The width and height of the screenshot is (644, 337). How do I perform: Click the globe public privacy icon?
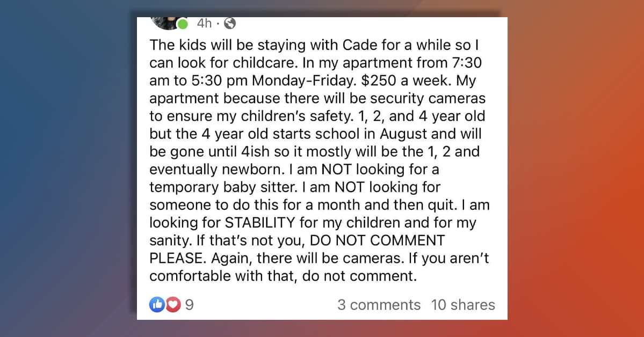(230, 23)
